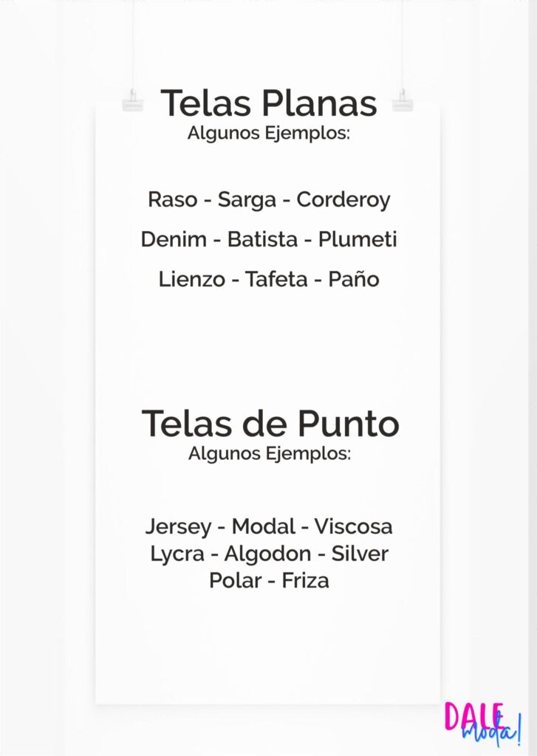Click the right binder clip on poster
Viewport: 537px width, 756px height.
[403, 100]
